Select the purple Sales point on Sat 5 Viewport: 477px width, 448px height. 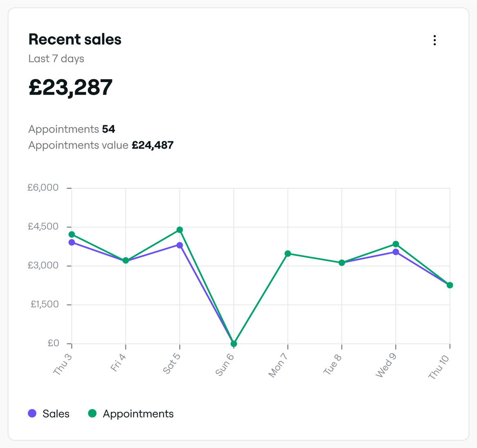tap(180, 245)
